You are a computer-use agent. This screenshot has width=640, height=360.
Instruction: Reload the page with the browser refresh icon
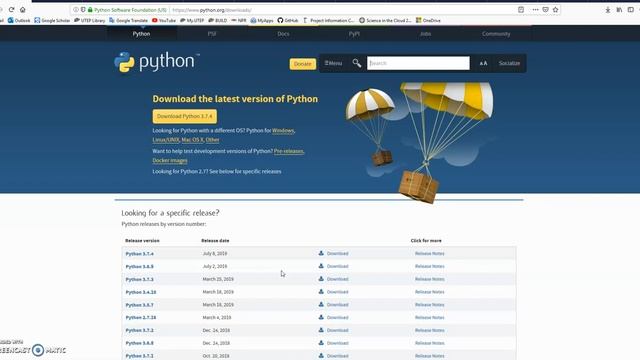pyautogui.click(x=11, y=9)
